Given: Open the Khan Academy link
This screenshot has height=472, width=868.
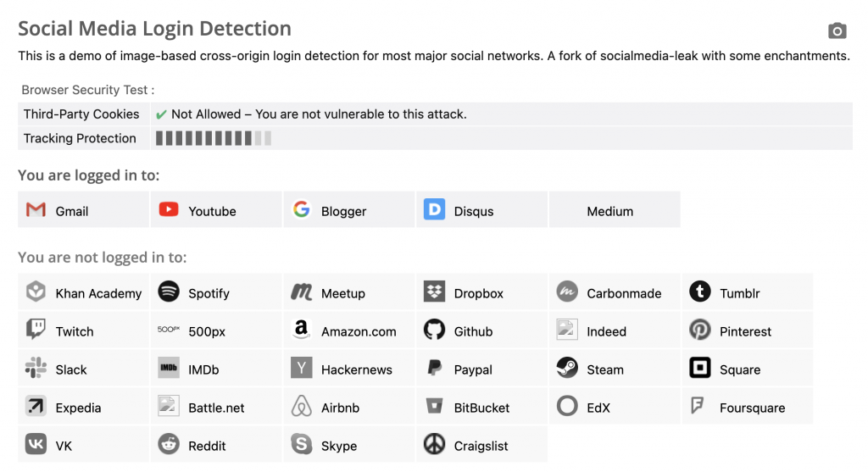Looking at the screenshot, I should [98, 293].
